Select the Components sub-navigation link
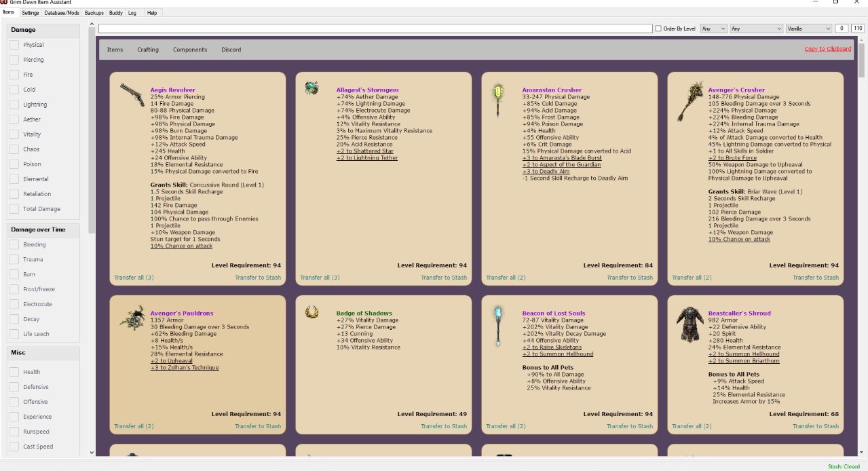Viewport: 868px width, 471px height. click(190, 50)
